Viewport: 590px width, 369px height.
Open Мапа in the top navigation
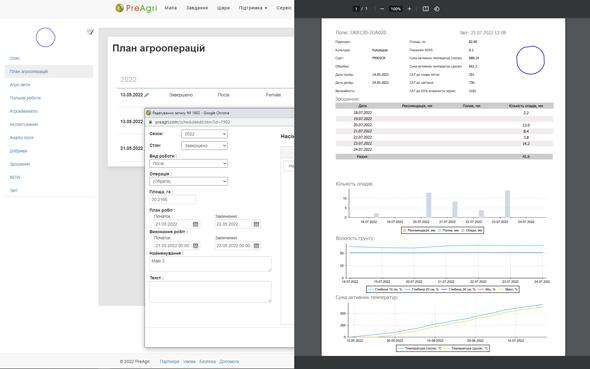pos(170,8)
